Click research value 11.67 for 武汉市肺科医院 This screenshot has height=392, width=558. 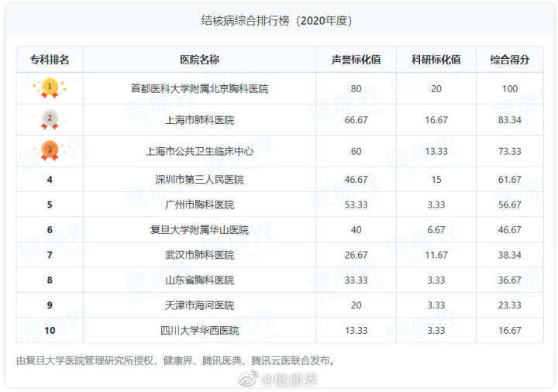coord(436,255)
